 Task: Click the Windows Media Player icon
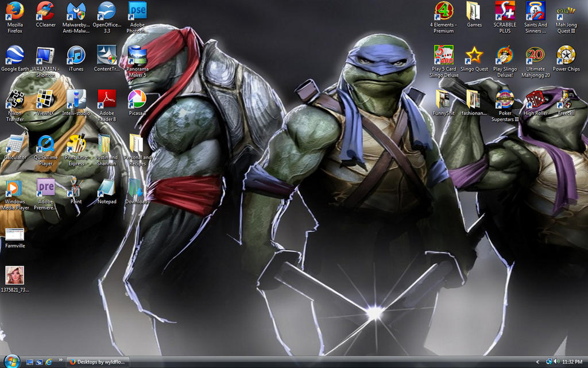click(15, 188)
